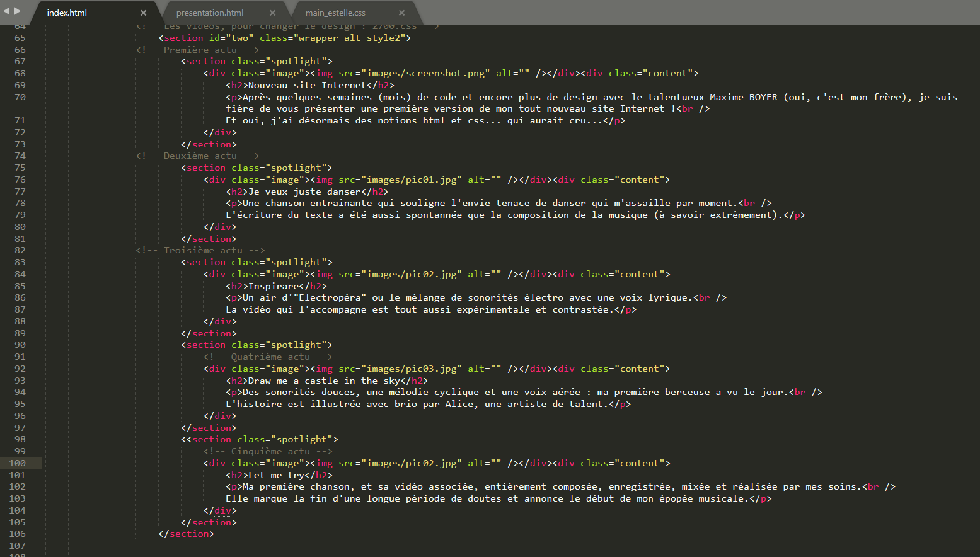Switch to the main_estelle.css tab
This screenshot has width=980, height=557.
point(335,13)
